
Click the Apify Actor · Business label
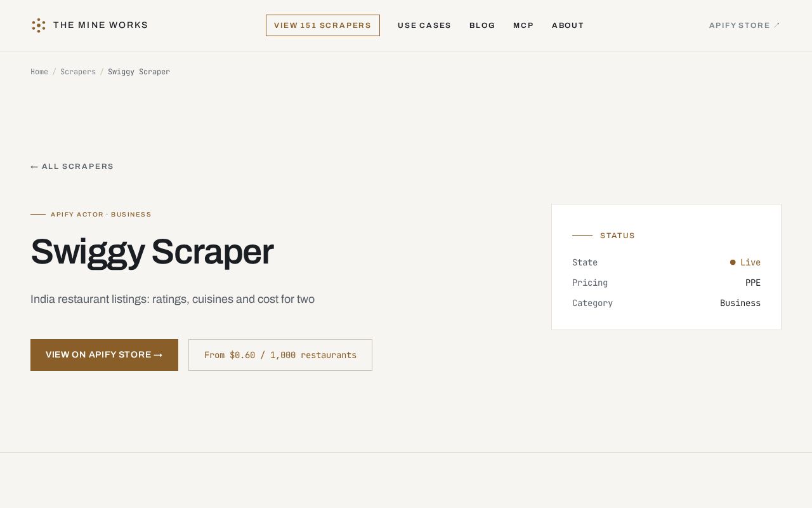point(101,215)
